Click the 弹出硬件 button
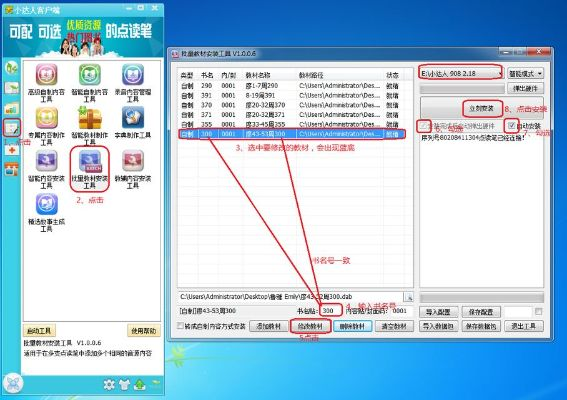The image size is (567, 400). [x=525, y=88]
